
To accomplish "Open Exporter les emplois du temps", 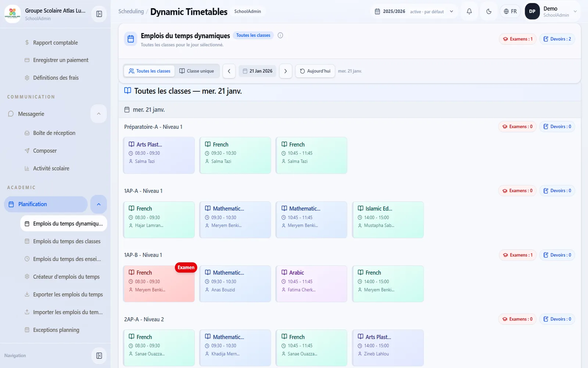I will pyautogui.click(x=64, y=294).
